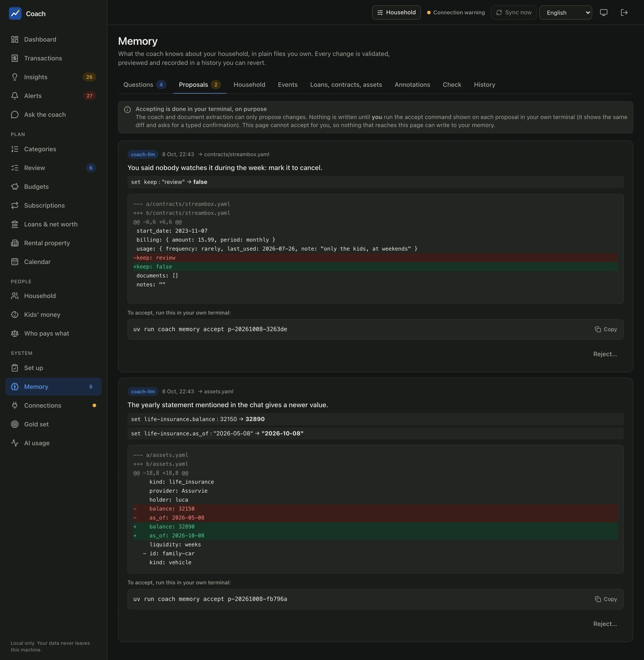Screen dimensions: 644x660
Task: Click the Rental property building icon
Action: [15, 243]
